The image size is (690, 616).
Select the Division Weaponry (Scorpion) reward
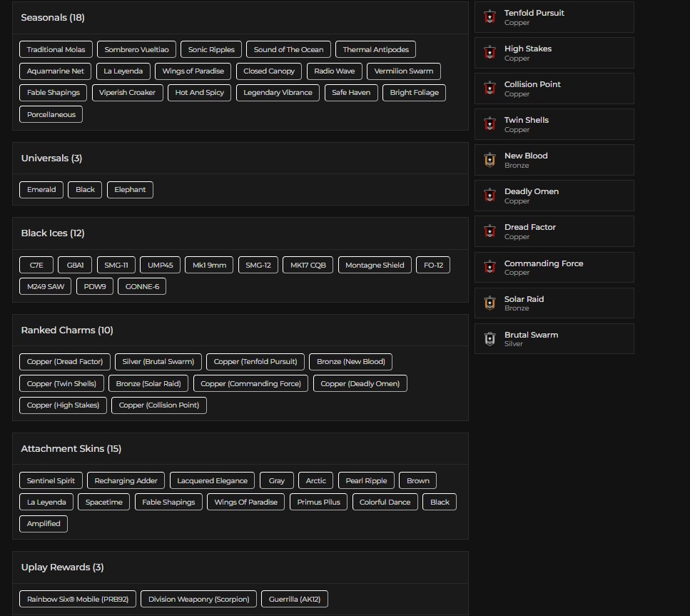tap(199, 600)
